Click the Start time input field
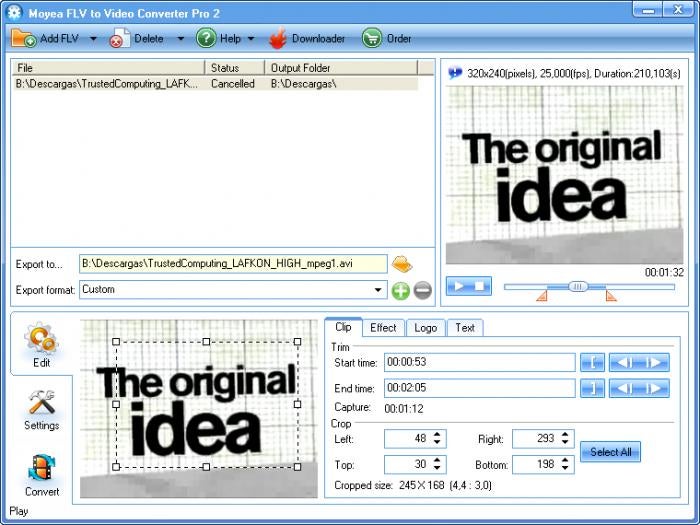 click(479, 362)
